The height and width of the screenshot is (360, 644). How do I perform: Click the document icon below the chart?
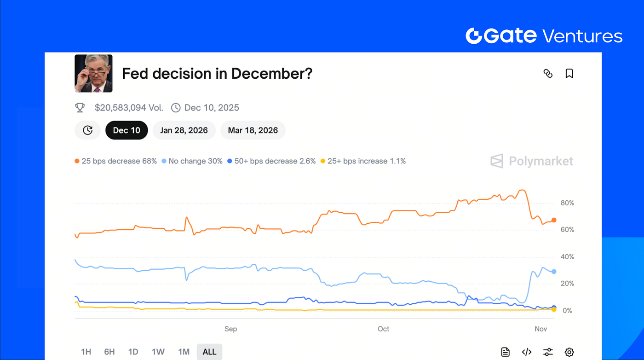coord(505,352)
